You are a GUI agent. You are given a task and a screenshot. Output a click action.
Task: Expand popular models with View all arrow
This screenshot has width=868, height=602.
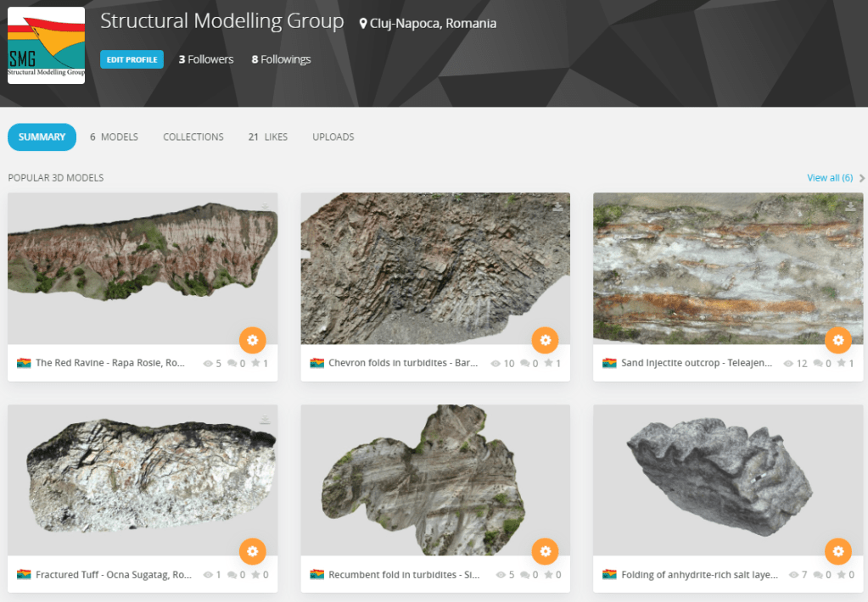click(x=862, y=178)
